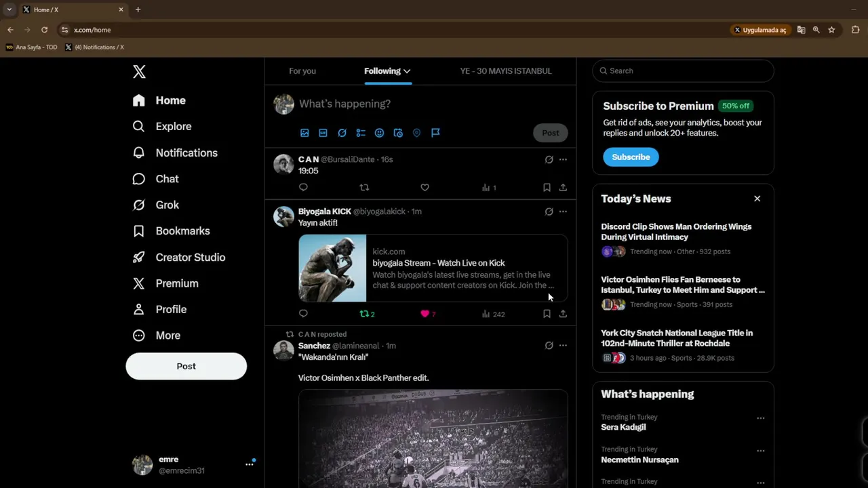Open Notifications from the sidebar

175,152
